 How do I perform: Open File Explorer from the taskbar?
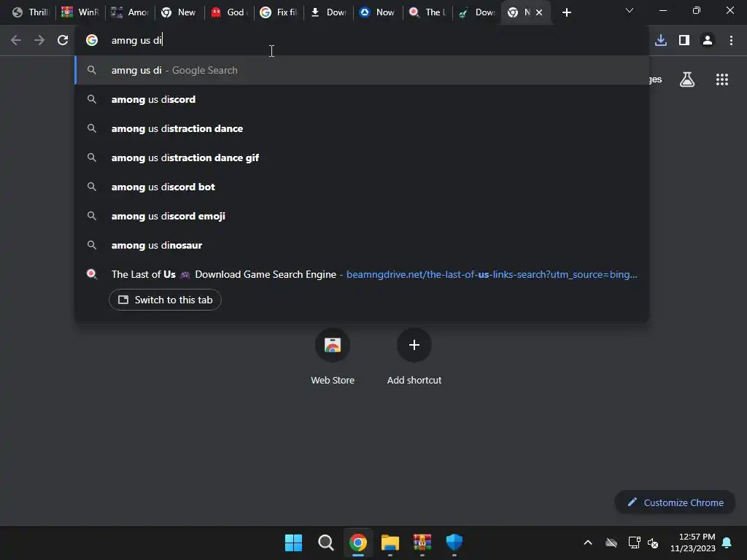(390, 542)
